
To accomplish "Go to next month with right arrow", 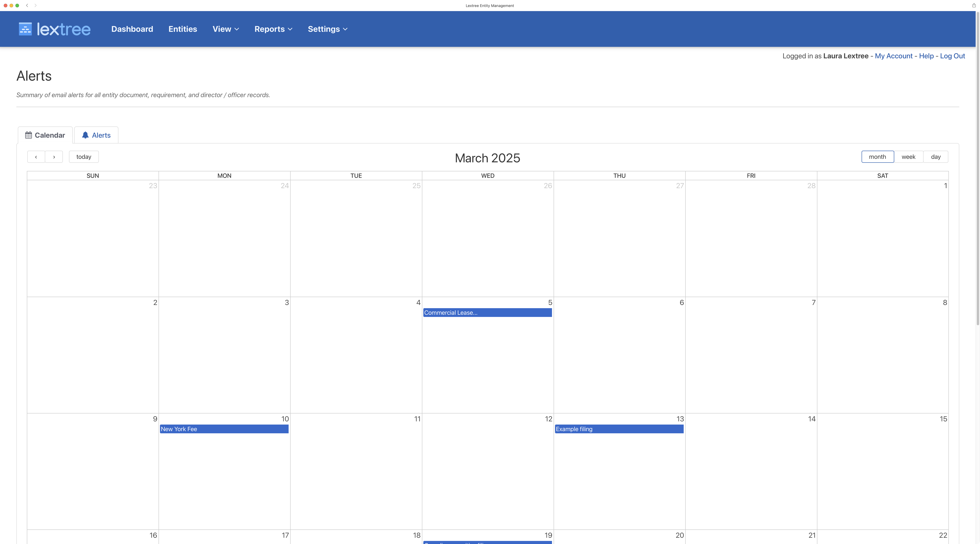I will 54,157.
